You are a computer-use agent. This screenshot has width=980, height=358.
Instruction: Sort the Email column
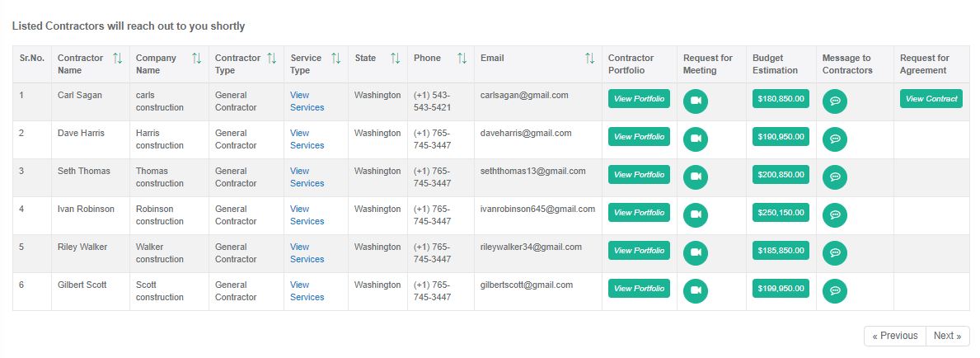[589, 59]
